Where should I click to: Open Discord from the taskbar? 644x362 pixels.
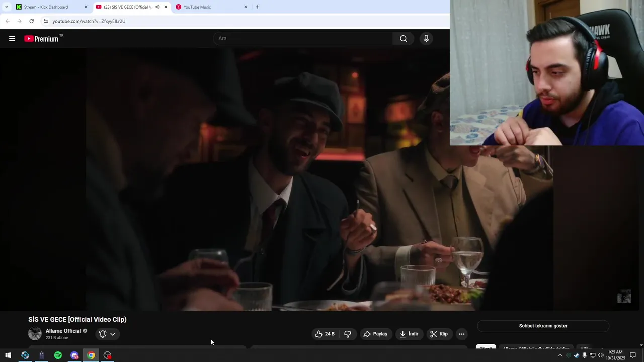(x=74, y=355)
